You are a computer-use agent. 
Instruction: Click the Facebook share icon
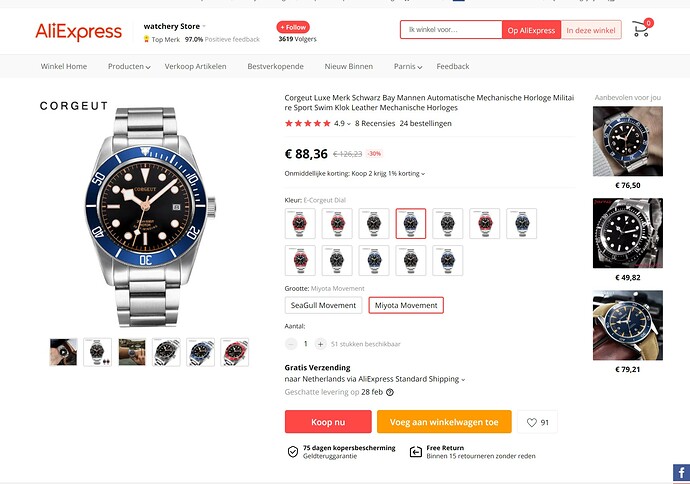[x=679, y=471]
